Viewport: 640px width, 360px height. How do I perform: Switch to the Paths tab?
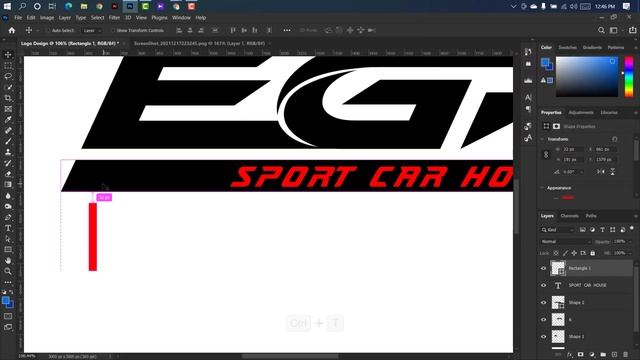coord(591,216)
